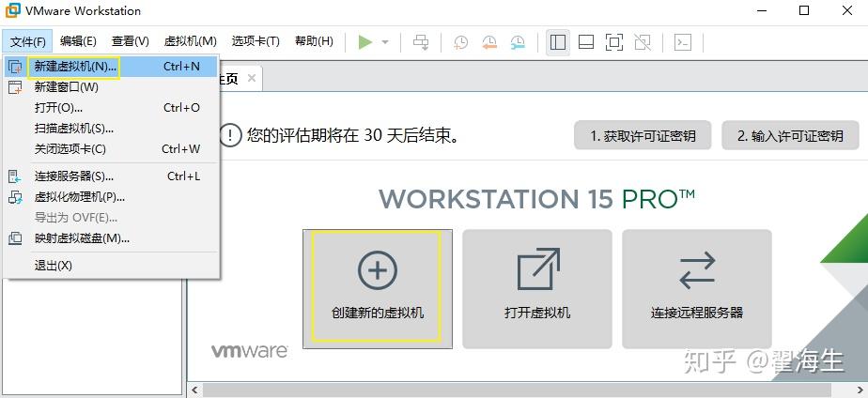
Task: Click the 1. 获取许可证密钥 button
Action: pyautogui.click(x=643, y=135)
